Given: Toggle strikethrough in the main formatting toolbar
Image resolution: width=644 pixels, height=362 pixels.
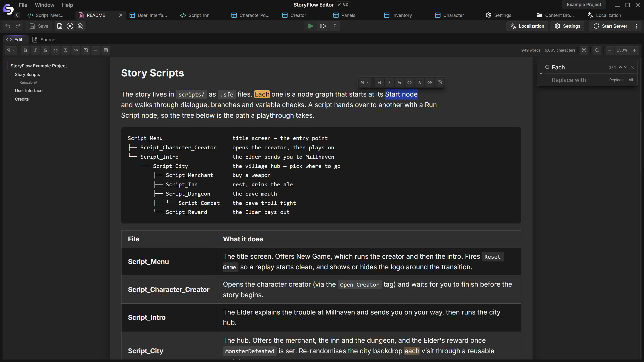Looking at the screenshot, I should [45, 51].
